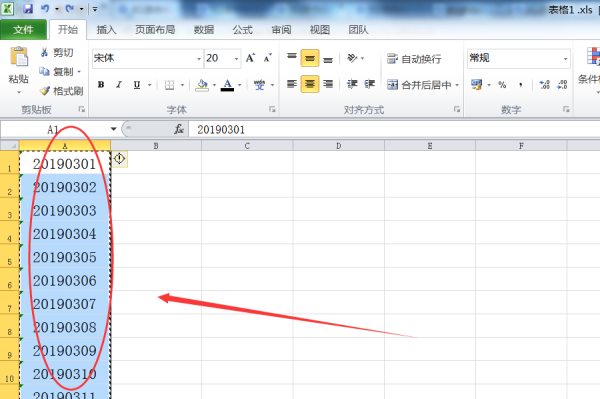600x399 pixels.
Task: Expand the 粘贴 Paste options arrow
Action: [x=19, y=92]
